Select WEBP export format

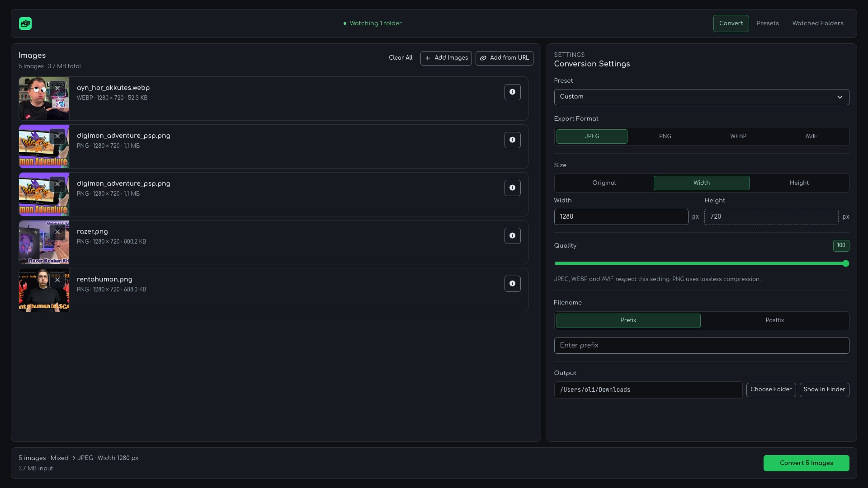738,136
